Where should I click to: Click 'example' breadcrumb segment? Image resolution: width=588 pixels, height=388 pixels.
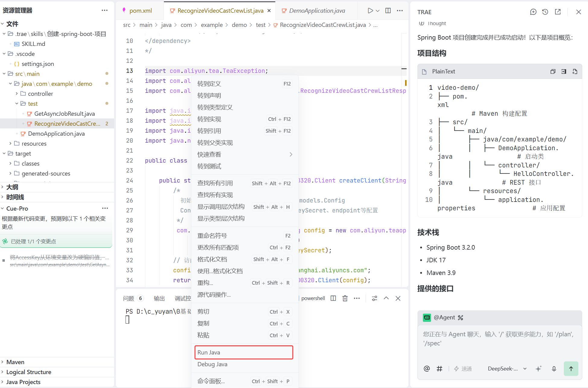(212, 25)
